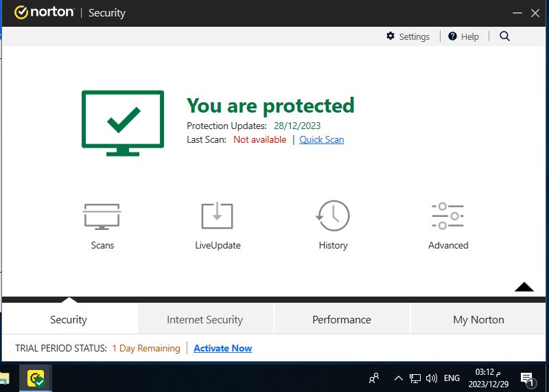Viewport: 549px width, 392px height.
Task: Open Advanced sliders icon
Action: click(x=448, y=216)
